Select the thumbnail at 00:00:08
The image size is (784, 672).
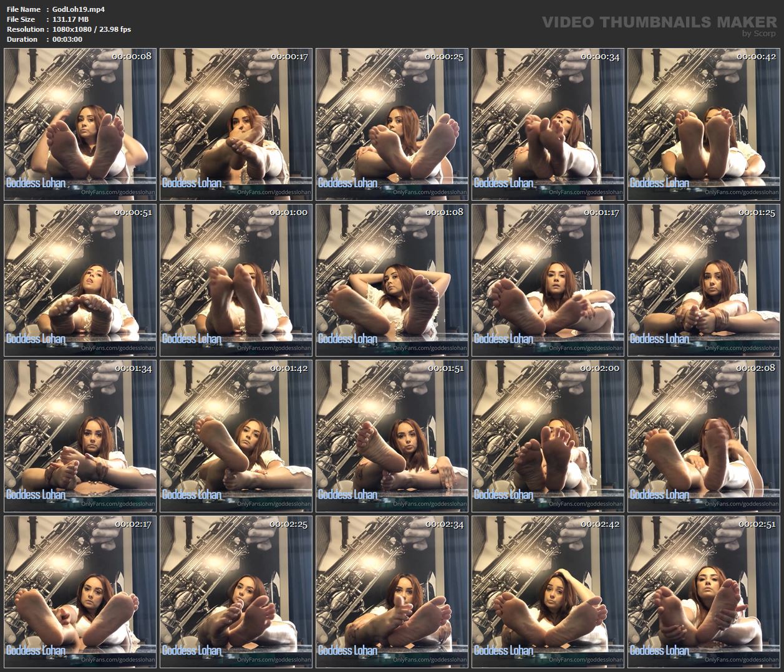pyautogui.click(x=80, y=125)
